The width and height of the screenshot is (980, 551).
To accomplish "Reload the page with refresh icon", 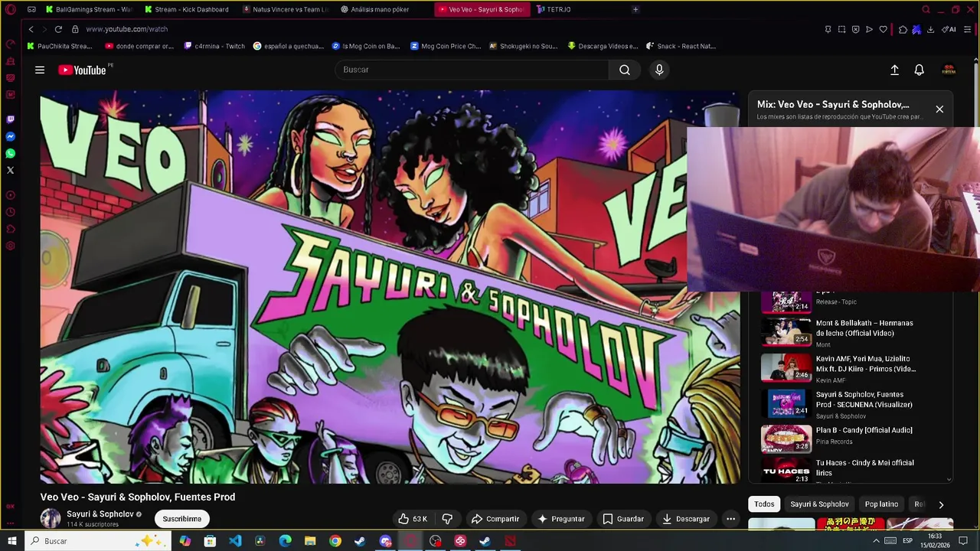I will tap(58, 29).
